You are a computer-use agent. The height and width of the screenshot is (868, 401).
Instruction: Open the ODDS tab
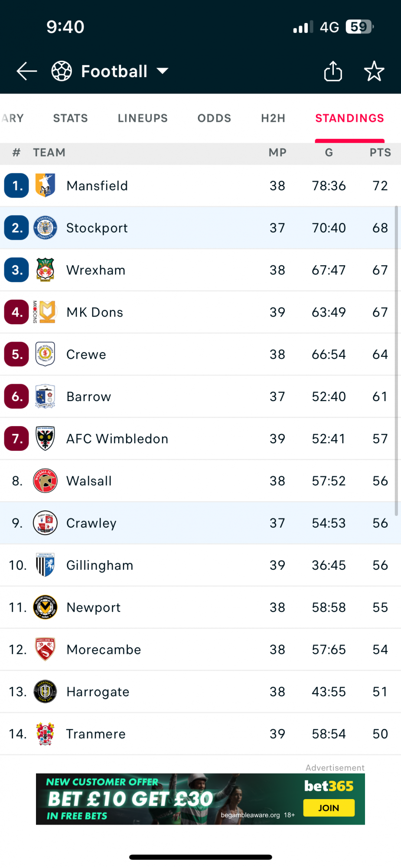(x=214, y=118)
